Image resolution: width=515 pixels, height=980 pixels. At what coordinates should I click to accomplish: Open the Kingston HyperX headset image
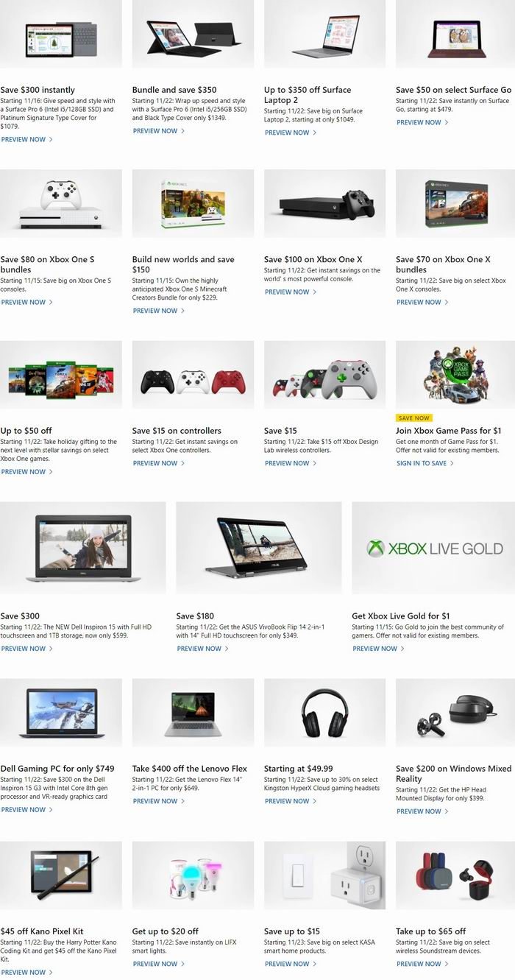pos(324,713)
